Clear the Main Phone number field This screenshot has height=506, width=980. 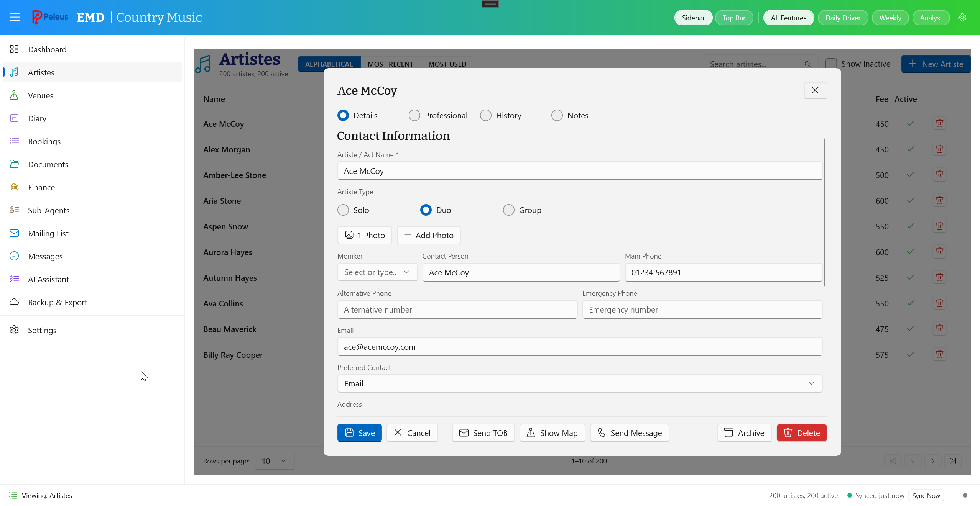tap(722, 272)
